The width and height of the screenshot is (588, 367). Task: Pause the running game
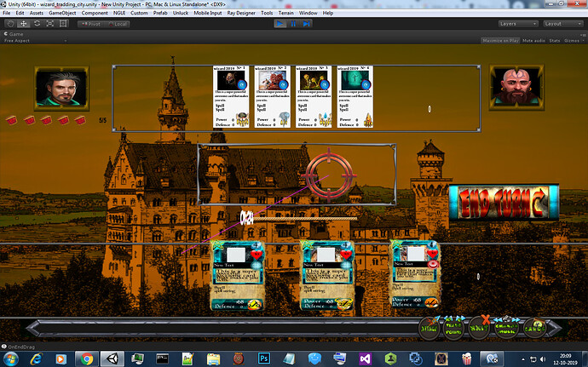tap(293, 24)
